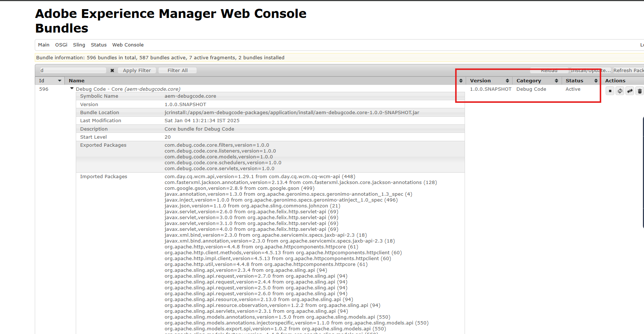Click the Update bundle arrows icon
This screenshot has height=334, width=644.
[630, 91]
